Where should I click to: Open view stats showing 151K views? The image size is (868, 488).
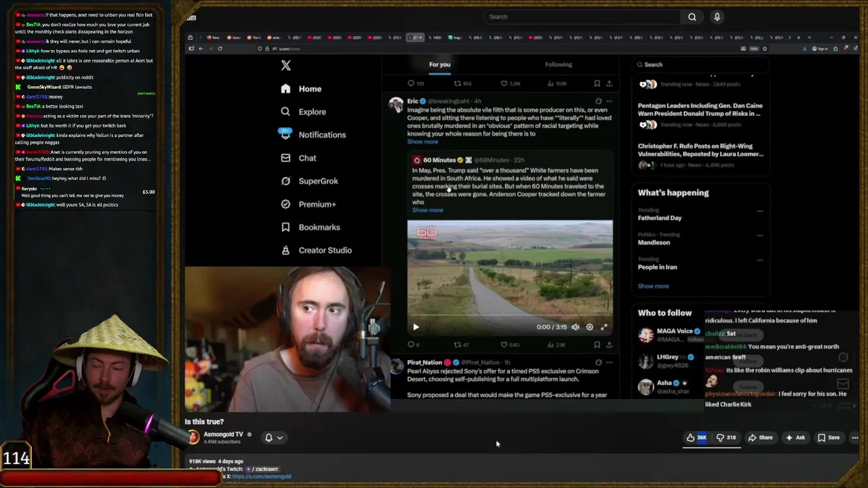(557, 83)
